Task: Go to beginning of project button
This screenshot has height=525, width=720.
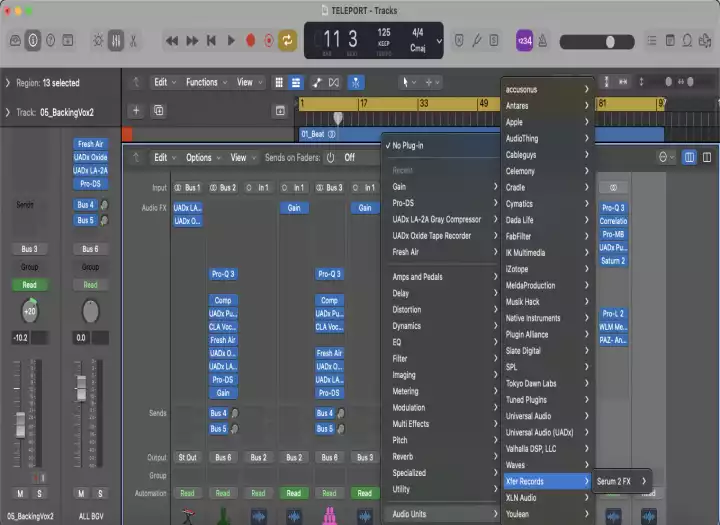Action: tap(211, 41)
